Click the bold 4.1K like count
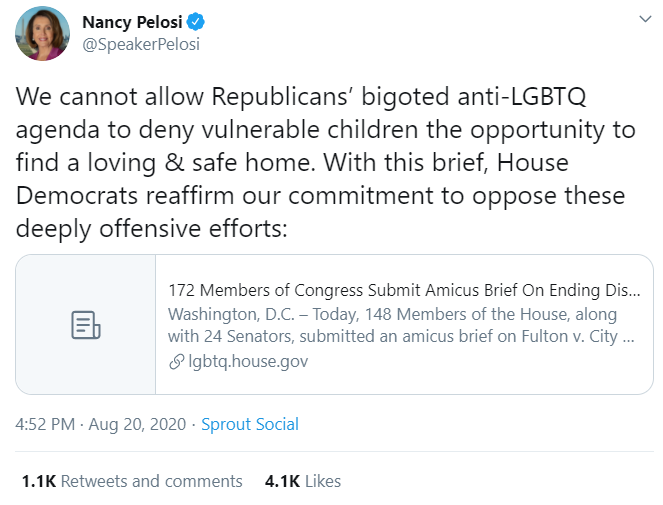663x505 pixels. [x=282, y=481]
